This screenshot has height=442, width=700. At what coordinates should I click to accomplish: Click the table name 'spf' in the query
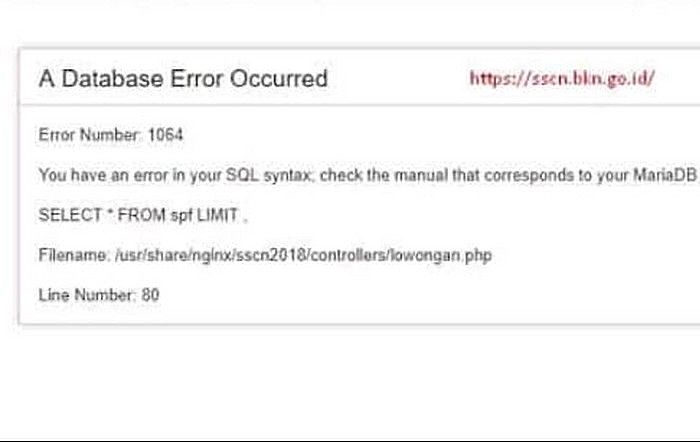pyautogui.click(x=181, y=216)
